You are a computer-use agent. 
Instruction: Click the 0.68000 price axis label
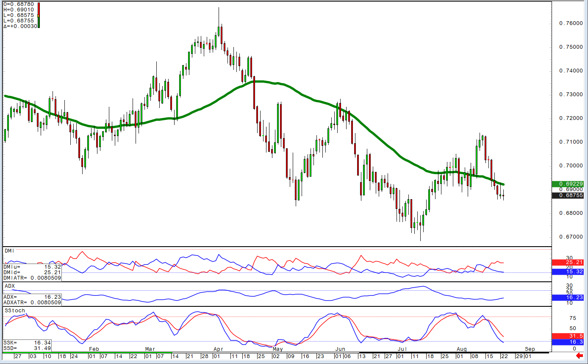572,213
